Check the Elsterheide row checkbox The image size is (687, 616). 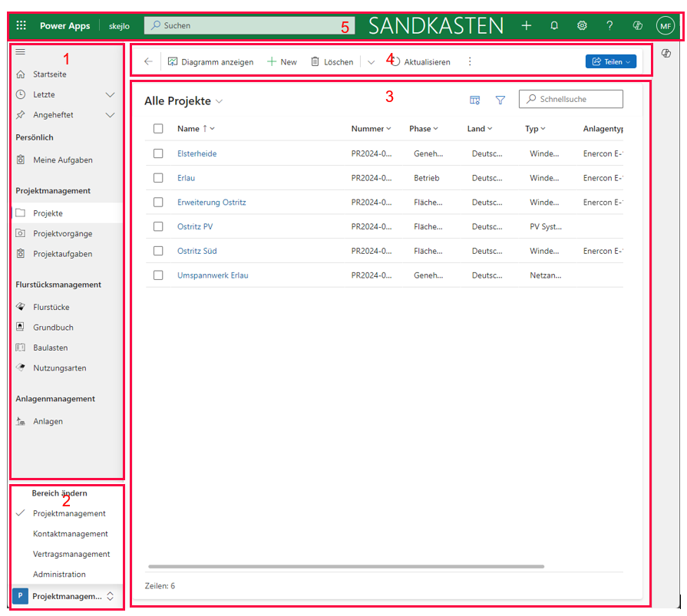tap(158, 153)
